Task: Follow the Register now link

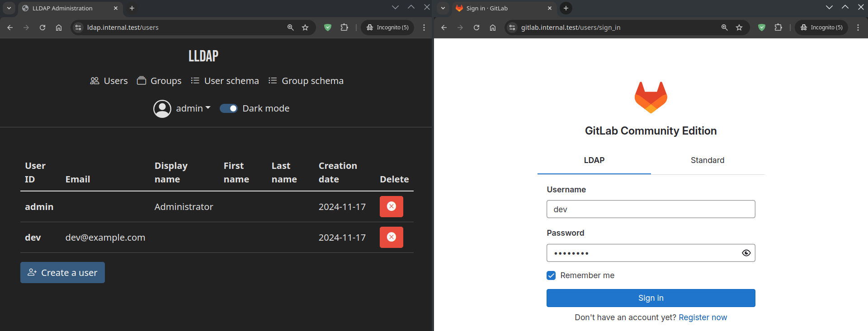Action: (703, 317)
